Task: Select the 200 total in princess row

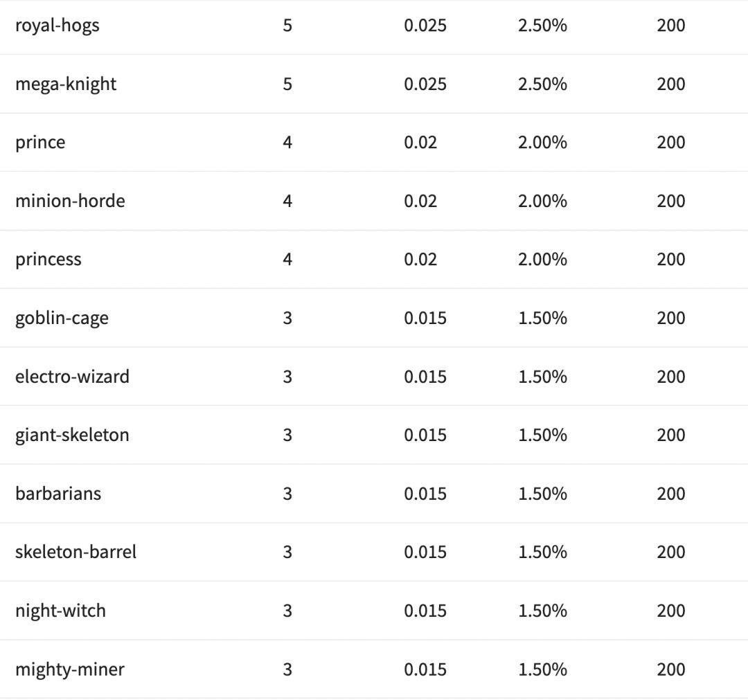Action: click(670, 260)
